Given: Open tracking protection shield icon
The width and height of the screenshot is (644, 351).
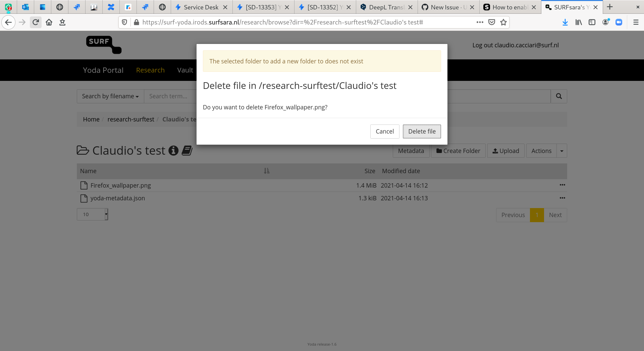Looking at the screenshot, I should click(x=124, y=22).
